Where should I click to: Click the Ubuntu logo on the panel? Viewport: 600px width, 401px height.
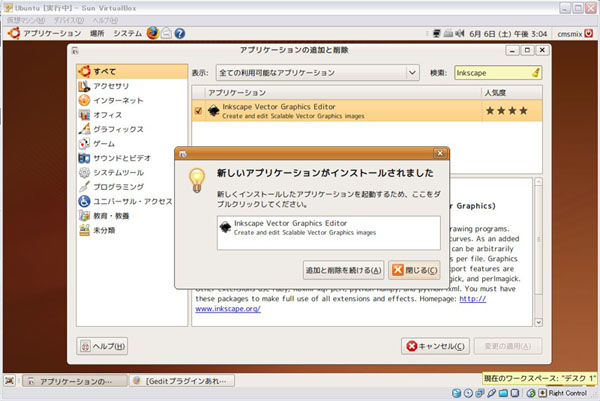(x=14, y=33)
